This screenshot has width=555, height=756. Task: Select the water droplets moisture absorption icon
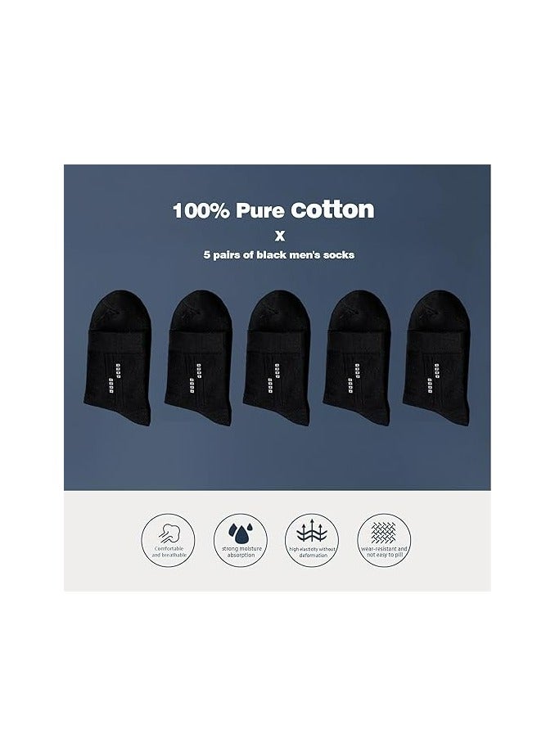click(x=241, y=533)
